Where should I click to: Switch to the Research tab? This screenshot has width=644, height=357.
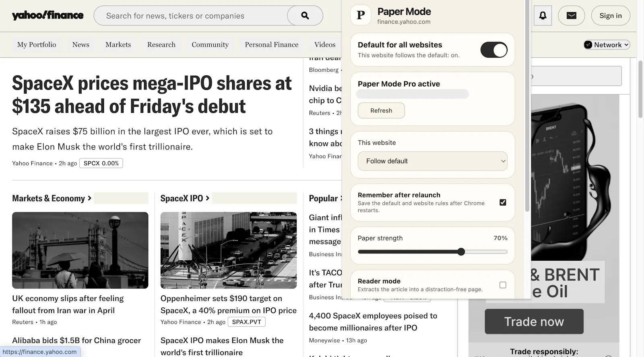[161, 45]
